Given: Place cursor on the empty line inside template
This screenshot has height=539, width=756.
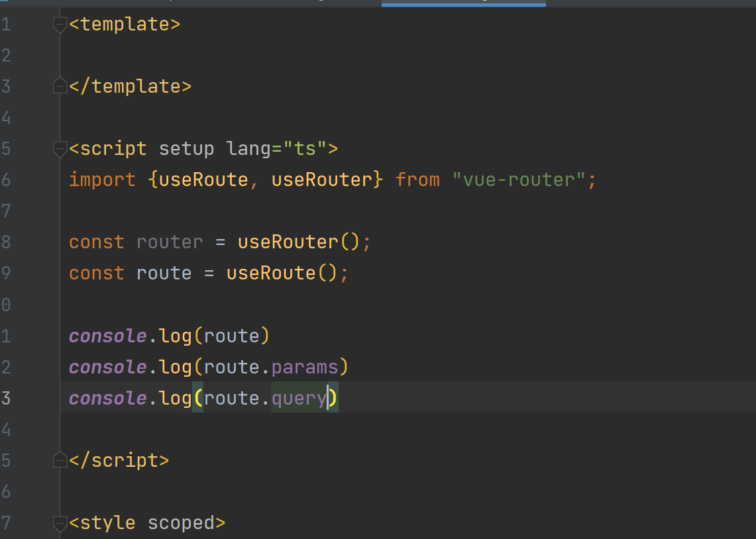Looking at the screenshot, I should pos(199,56).
